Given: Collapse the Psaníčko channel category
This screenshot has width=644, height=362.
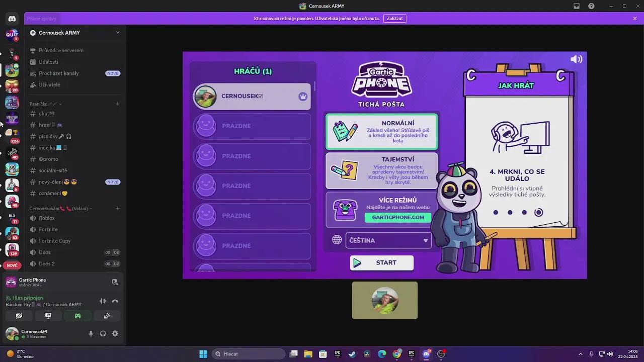Looking at the screenshot, I should click(45, 104).
